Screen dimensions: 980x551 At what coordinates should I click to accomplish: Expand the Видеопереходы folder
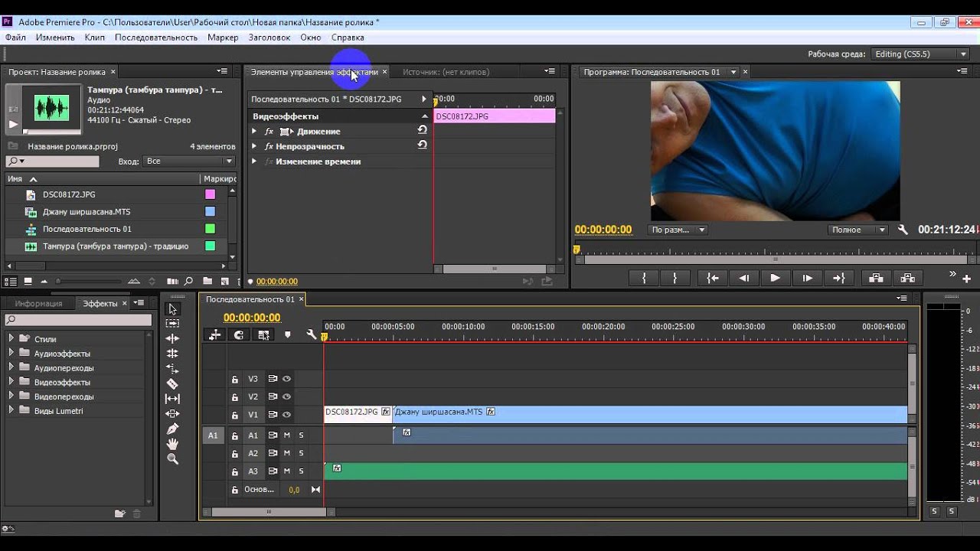[11, 396]
